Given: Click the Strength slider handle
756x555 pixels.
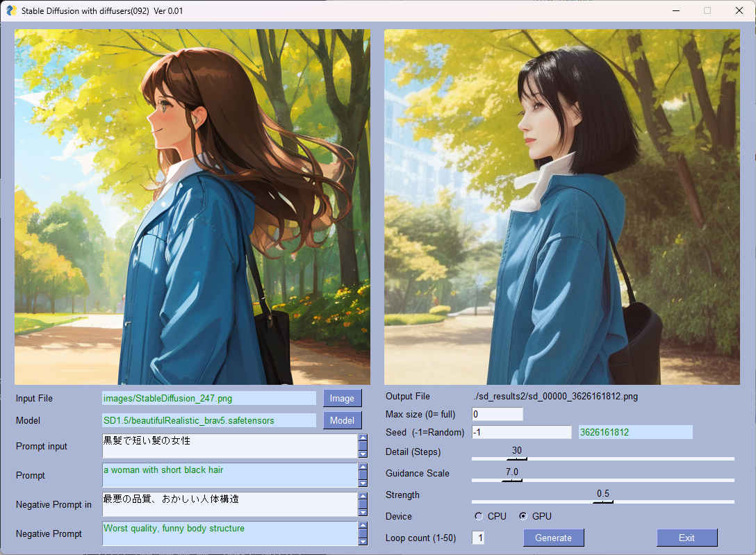Looking at the screenshot, I should 602,502.
